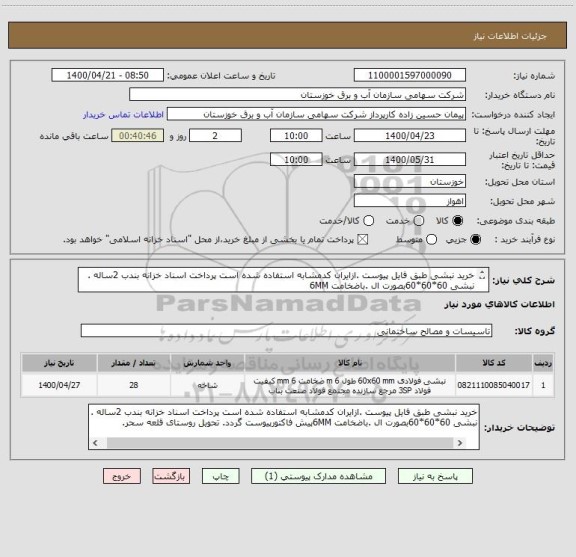Click right arrow of buyer notes scrollbar
Viewport: 576px width, 557px height.
tap(460, 443)
